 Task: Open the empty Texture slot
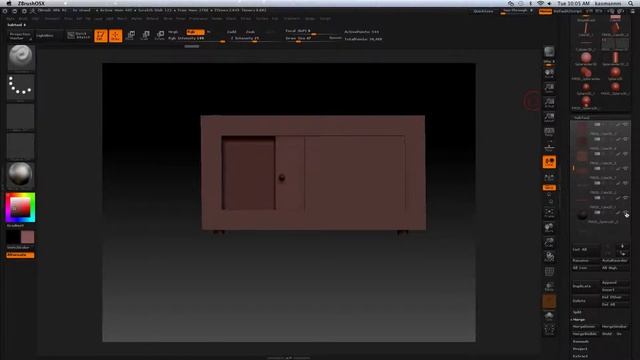pos(21,146)
